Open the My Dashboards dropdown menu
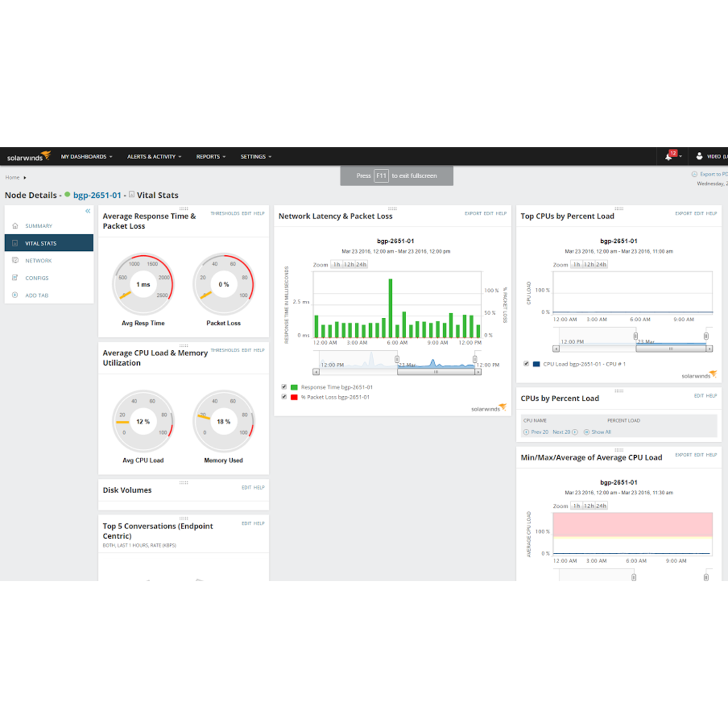Image resolution: width=728 pixels, height=728 pixels. 86,156
